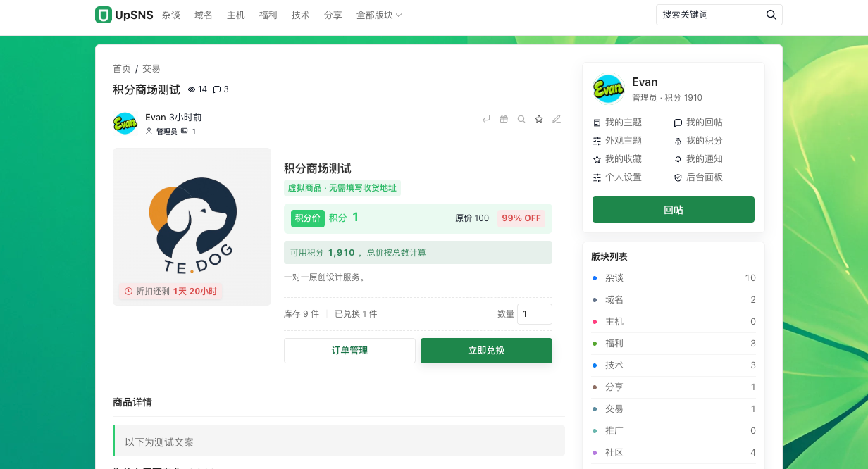Select 技术 in 版块列表

point(674,365)
